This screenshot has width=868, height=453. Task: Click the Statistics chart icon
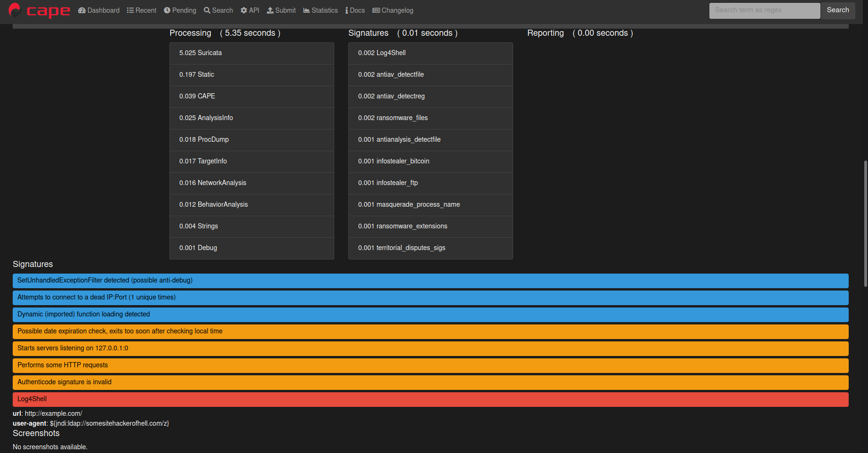306,10
